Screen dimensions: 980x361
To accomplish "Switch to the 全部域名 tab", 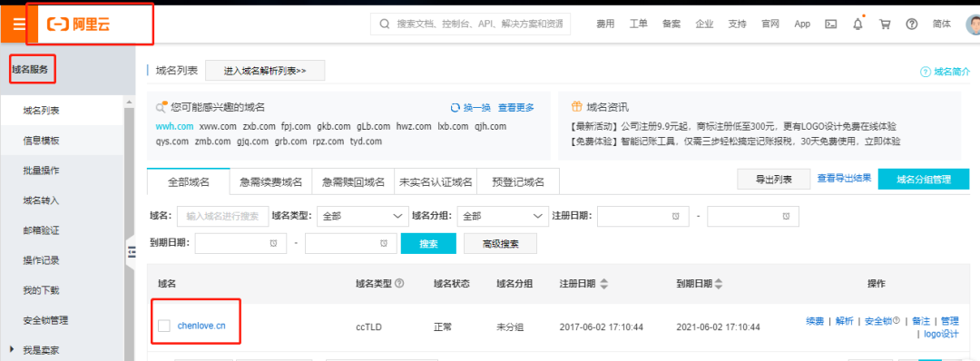I will [x=188, y=181].
